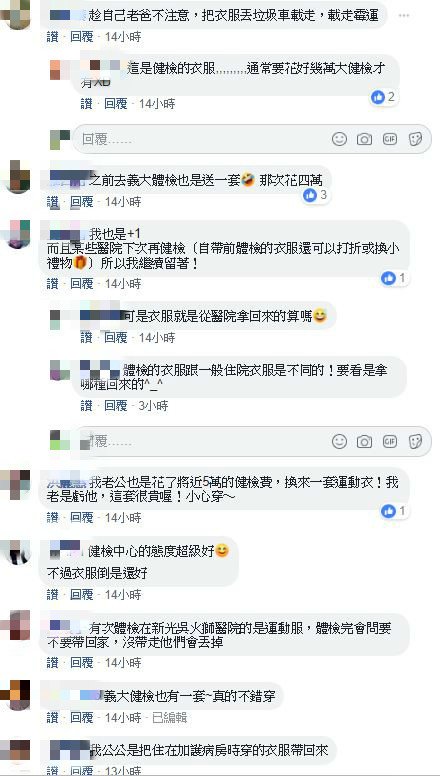Reply to the 義大健檢也有一套 comment

pos(82,717)
